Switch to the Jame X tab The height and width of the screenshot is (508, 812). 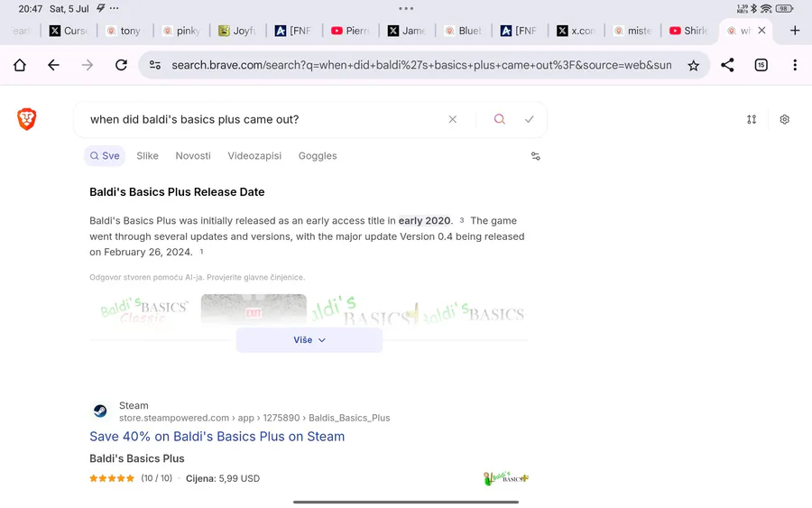pos(407,31)
